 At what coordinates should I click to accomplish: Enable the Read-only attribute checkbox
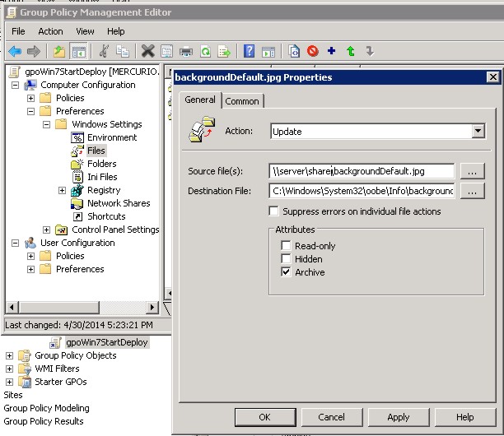click(x=286, y=246)
